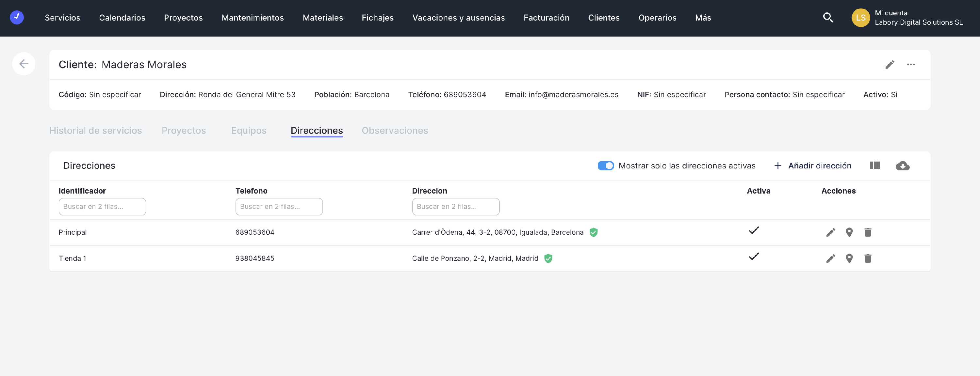This screenshot has width=980, height=376.
Task: Click the column chooser icon
Action: (874, 165)
